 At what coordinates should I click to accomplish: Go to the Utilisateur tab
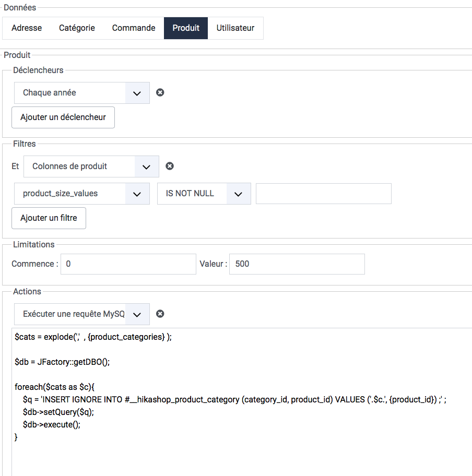235,28
